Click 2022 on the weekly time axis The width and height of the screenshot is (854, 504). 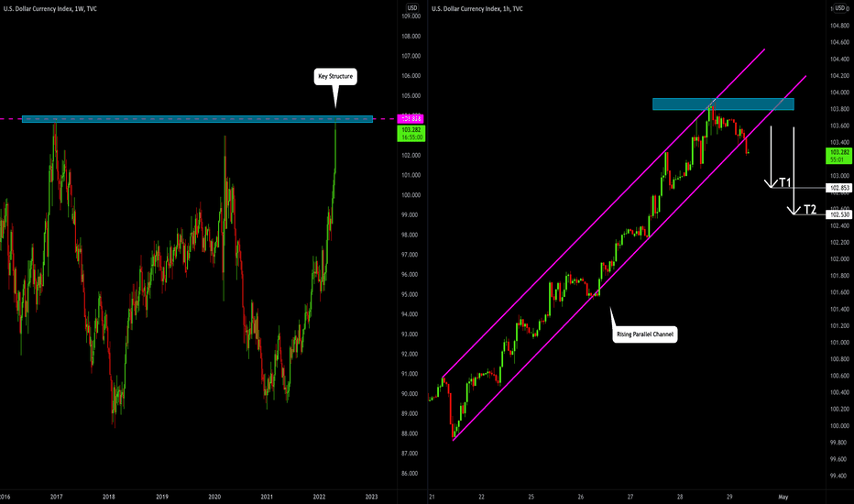coord(319,497)
